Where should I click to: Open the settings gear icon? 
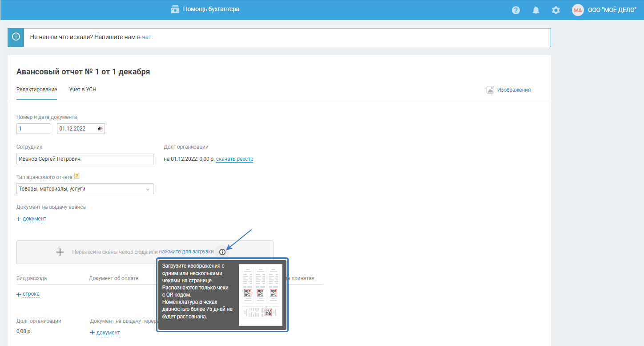pos(556,10)
